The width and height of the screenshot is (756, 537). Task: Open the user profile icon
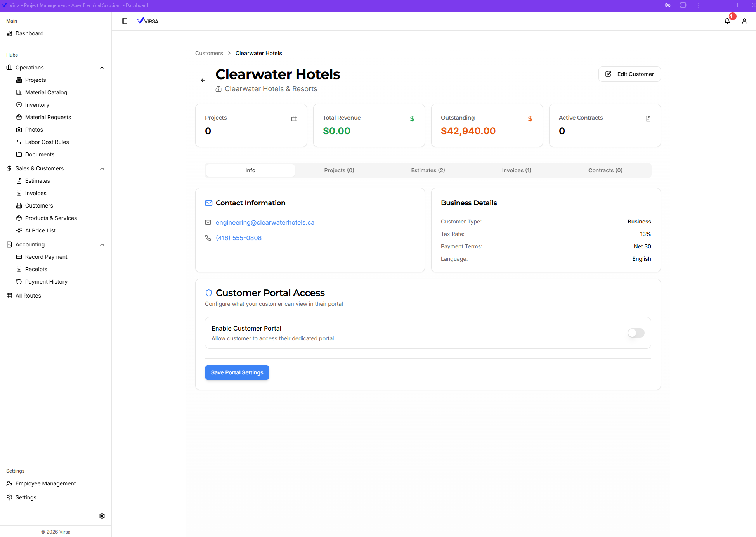tap(744, 21)
